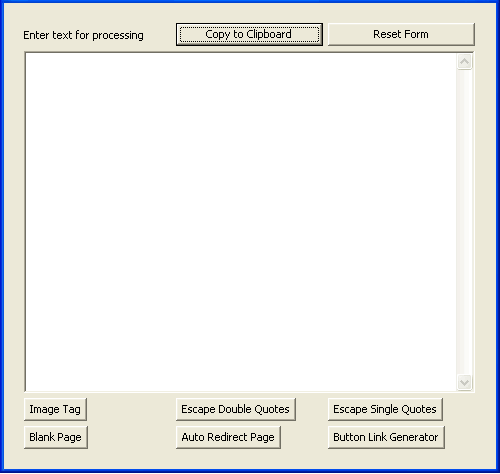Image resolution: width=500 pixels, height=474 pixels.
Task: Click the scrollbar up arrow
Action: click(464, 62)
